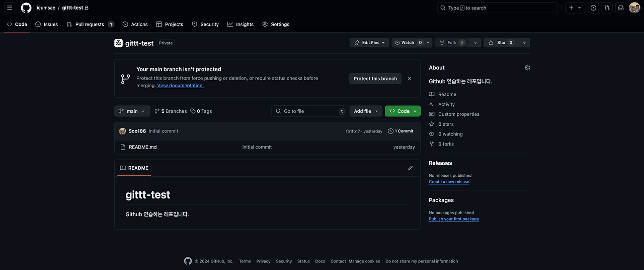The height and width of the screenshot is (270, 644).
Task: Open notifications inbox icon
Action: (x=621, y=8)
